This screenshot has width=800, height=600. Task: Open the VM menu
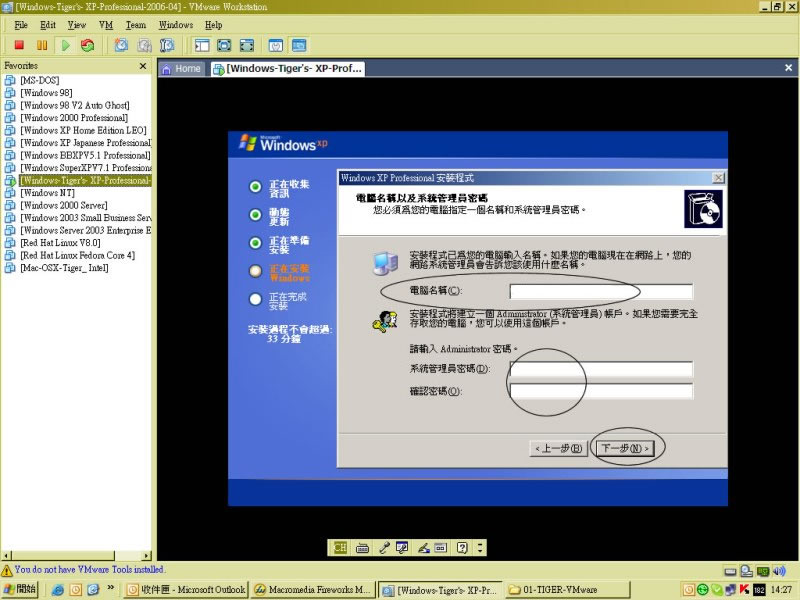tap(106, 25)
